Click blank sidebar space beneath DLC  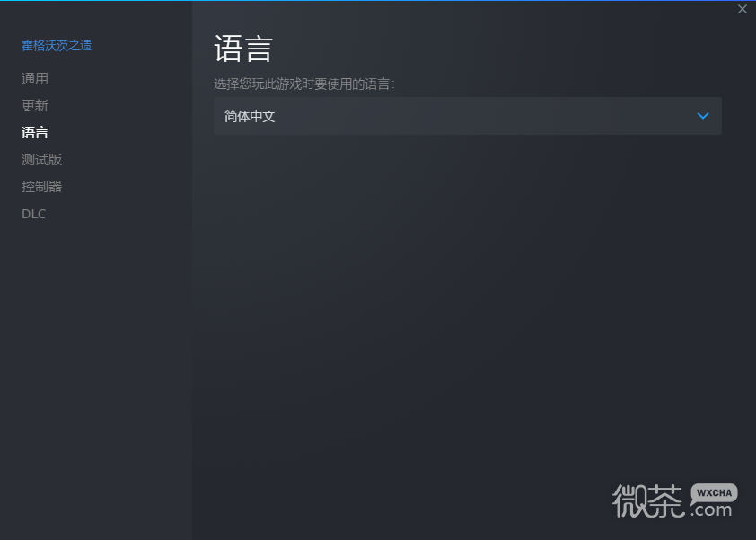tap(96, 376)
